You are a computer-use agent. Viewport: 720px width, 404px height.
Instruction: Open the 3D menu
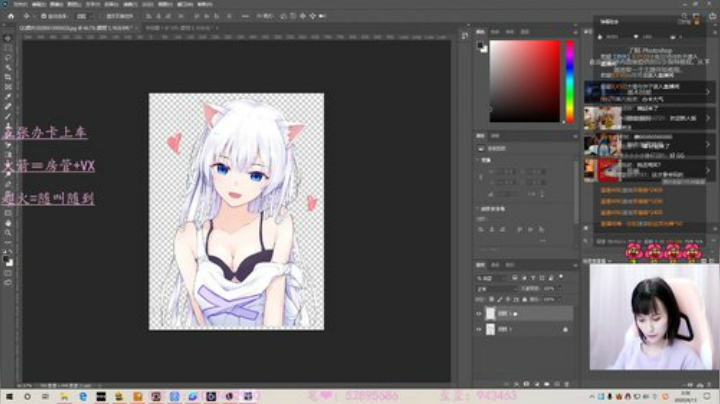tap(147, 4)
